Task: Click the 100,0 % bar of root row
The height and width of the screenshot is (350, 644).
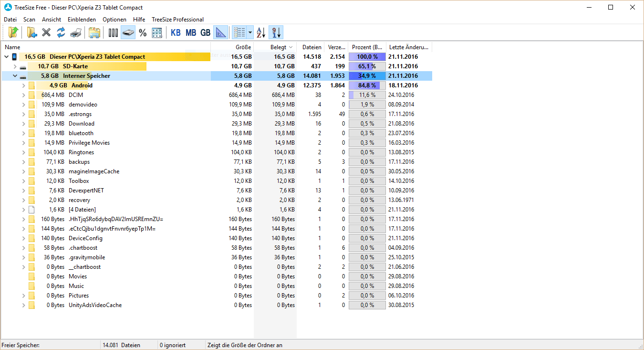Action: [x=367, y=57]
